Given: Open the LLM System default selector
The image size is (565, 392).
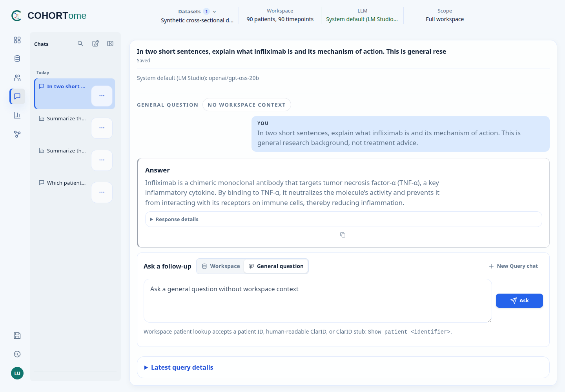Looking at the screenshot, I should coord(362,16).
